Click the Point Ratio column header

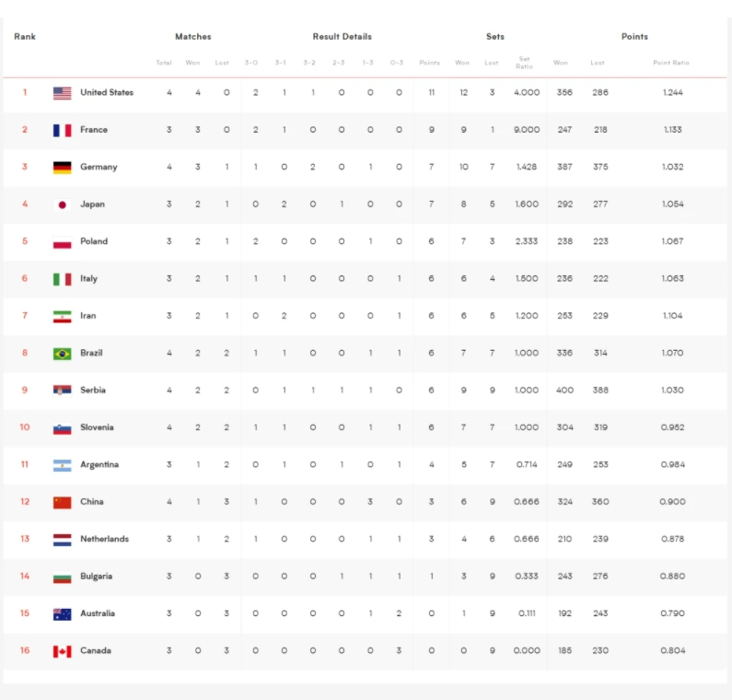(671, 63)
